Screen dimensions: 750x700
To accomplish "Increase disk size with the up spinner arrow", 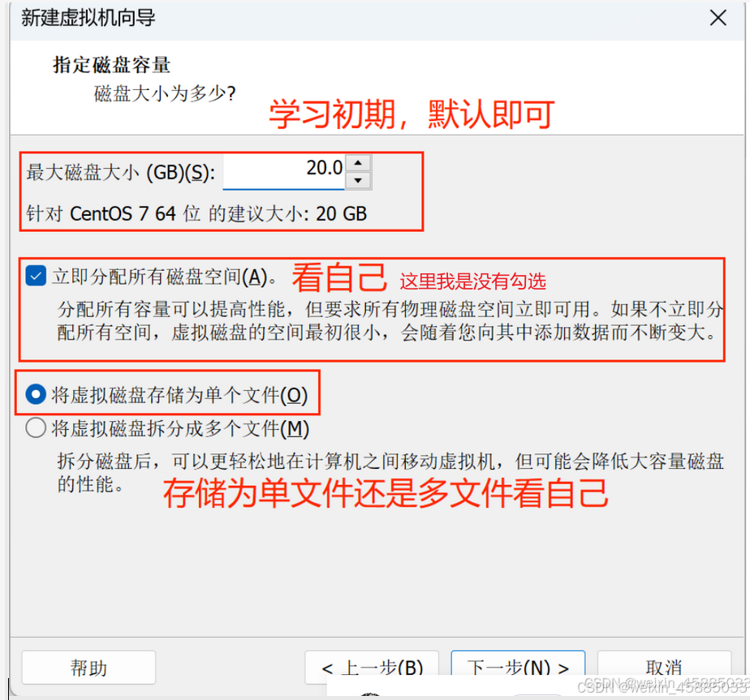I will click(358, 164).
